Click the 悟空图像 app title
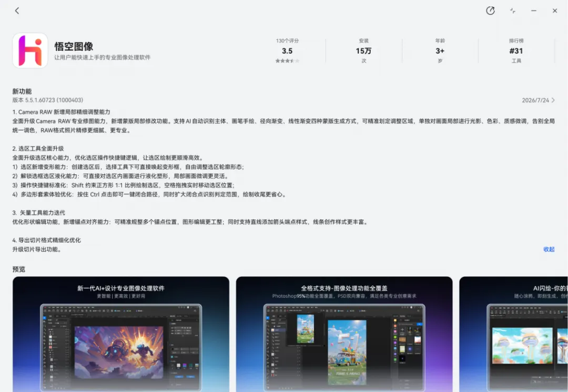Viewport: 568px width, 392px height. [74, 46]
